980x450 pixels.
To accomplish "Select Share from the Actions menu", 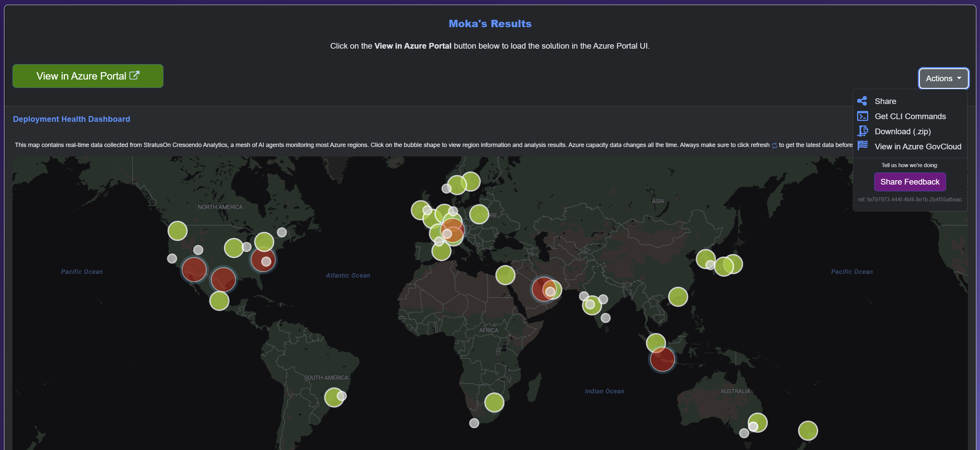I will pos(886,101).
